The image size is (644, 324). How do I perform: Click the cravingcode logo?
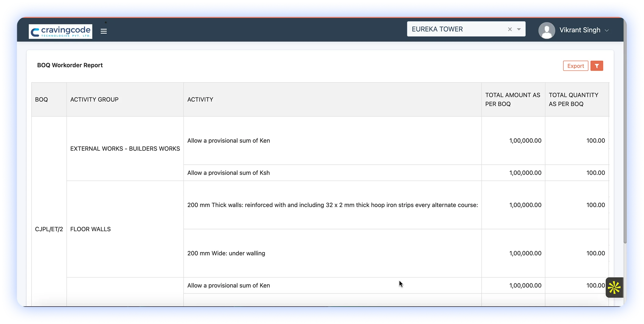click(60, 31)
